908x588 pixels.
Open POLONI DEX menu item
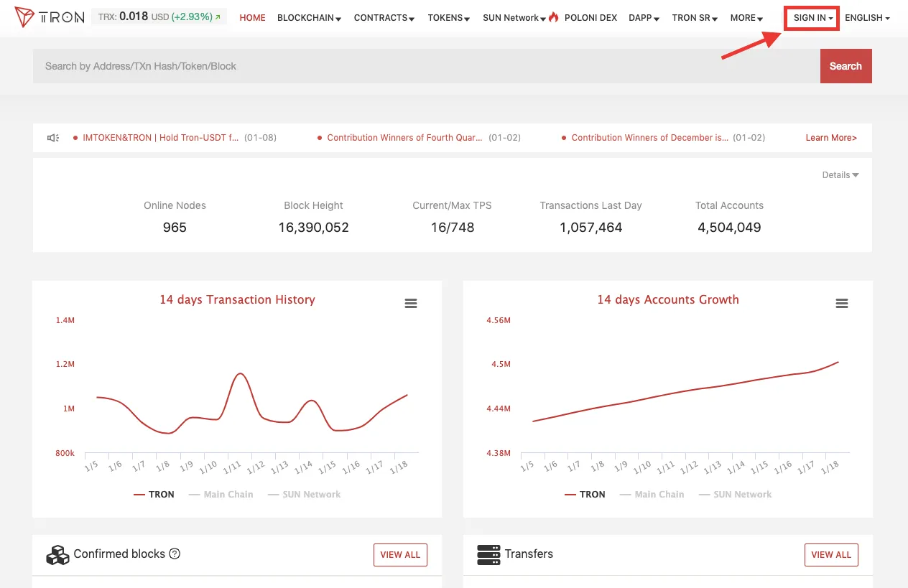pyautogui.click(x=590, y=18)
